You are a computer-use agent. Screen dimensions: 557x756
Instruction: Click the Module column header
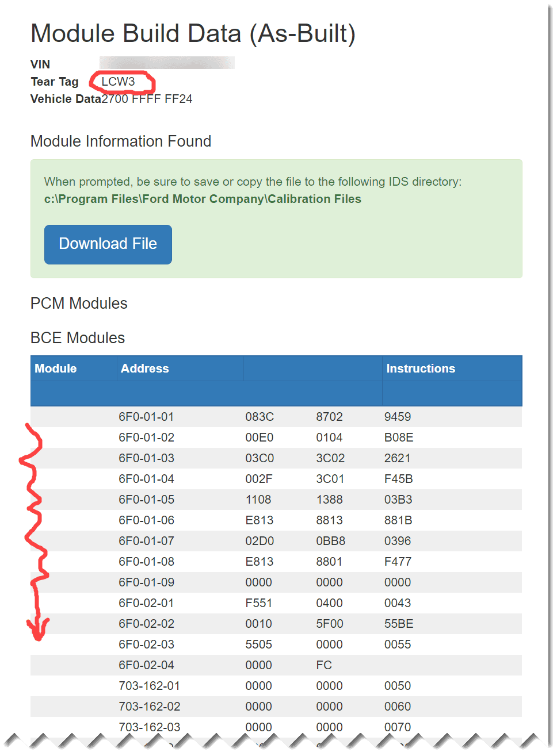tap(56, 369)
